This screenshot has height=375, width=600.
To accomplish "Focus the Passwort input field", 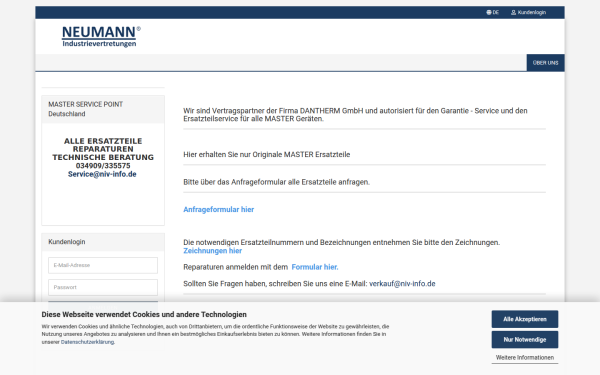I will coord(103,287).
